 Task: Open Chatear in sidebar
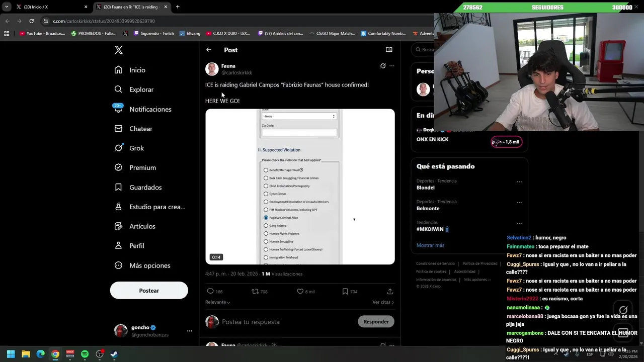pos(134,129)
